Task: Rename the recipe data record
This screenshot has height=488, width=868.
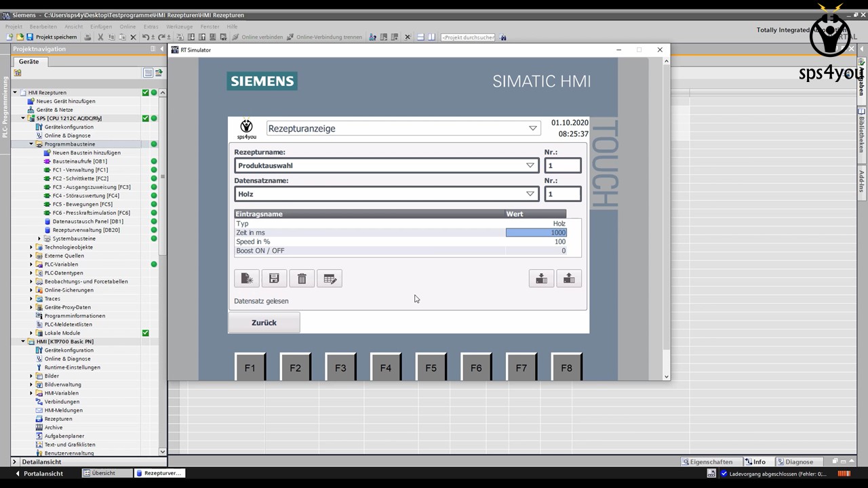Action: tap(330, 278)
